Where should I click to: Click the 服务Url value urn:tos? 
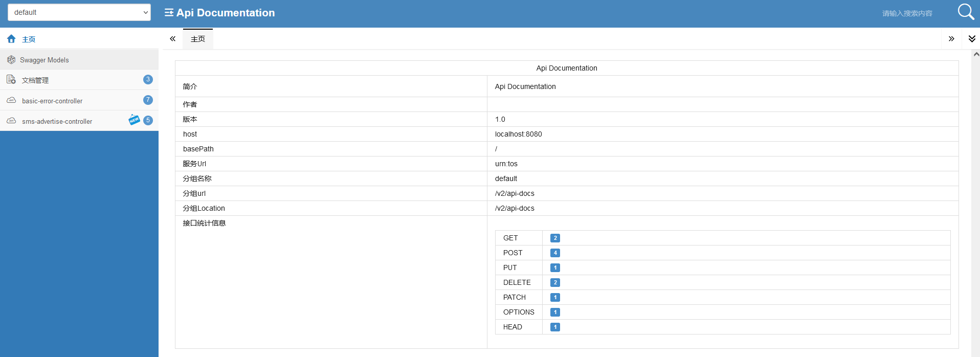click(506, 164)
